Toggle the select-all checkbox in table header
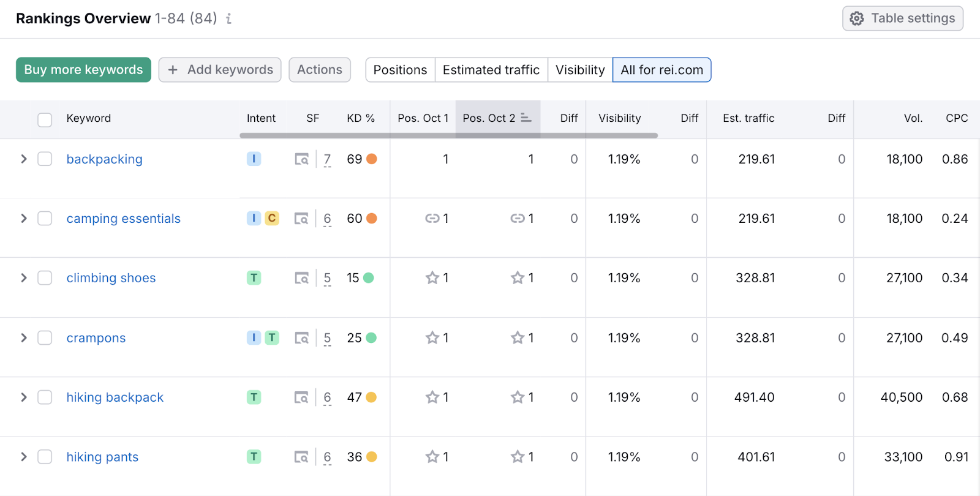Image resolution: width=980 pixels, height=496 pixels. click(45, 119)
